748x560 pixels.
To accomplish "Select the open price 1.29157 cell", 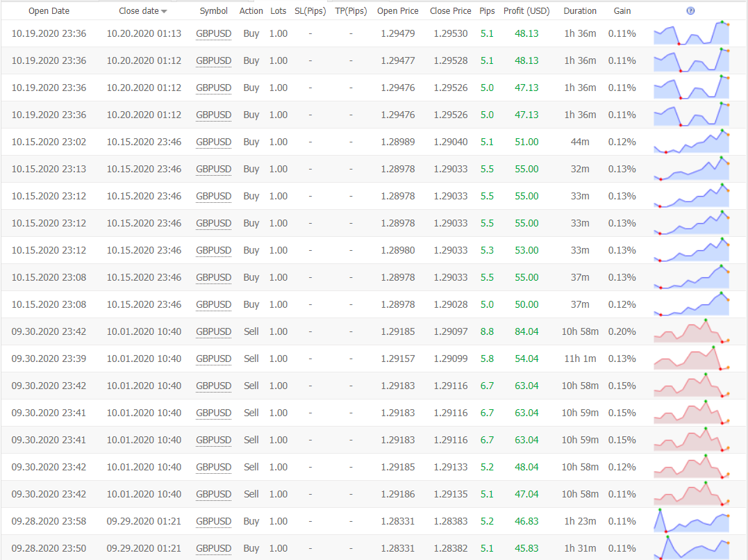I will click(398, 359).
